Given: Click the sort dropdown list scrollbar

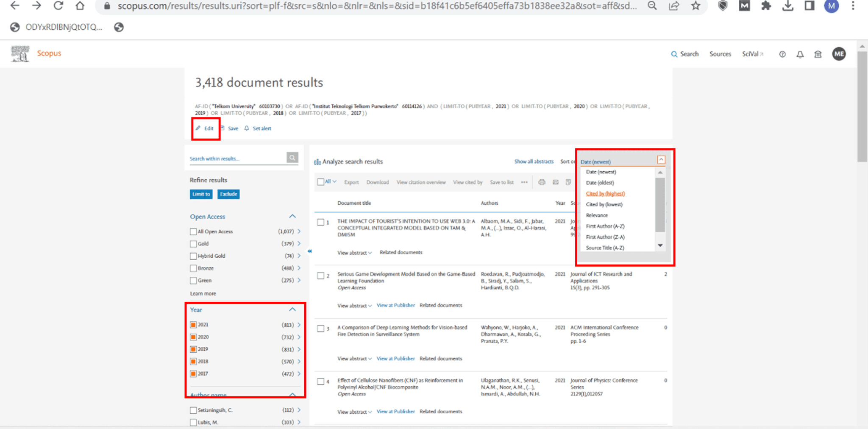Looking at the screenshot, I should pos(660,205).
